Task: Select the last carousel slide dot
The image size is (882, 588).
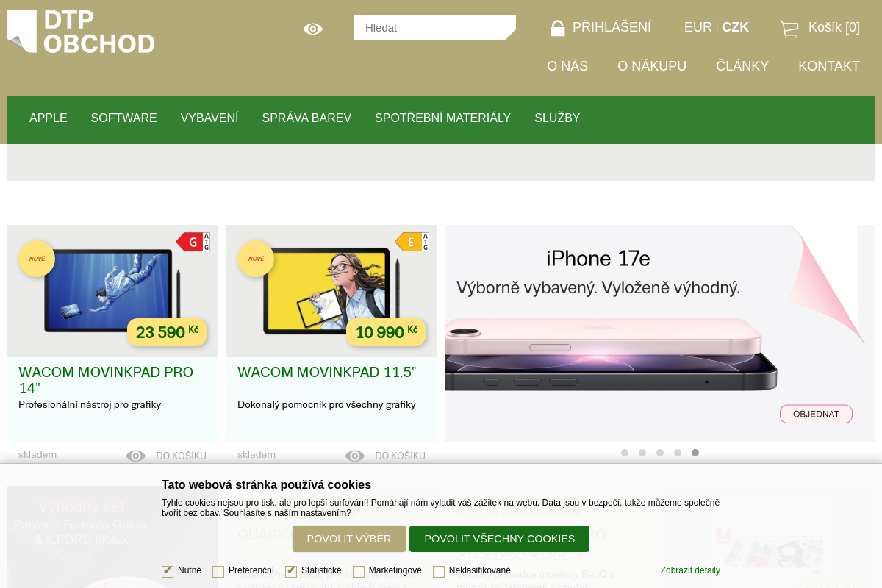Action: pyautogui.click(x=695, y=453)
